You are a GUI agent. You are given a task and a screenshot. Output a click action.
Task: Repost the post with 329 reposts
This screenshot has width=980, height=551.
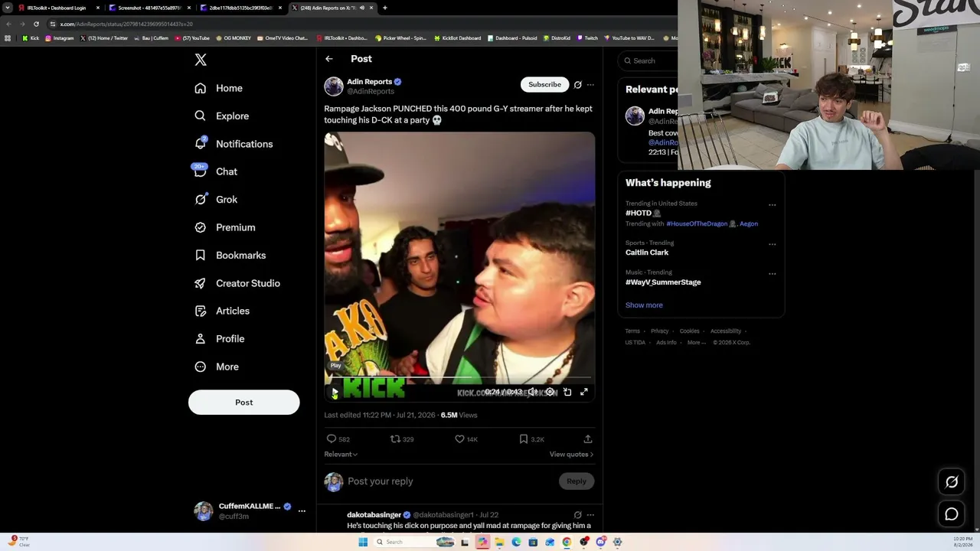pyautogui.click(x=395, y=439)
